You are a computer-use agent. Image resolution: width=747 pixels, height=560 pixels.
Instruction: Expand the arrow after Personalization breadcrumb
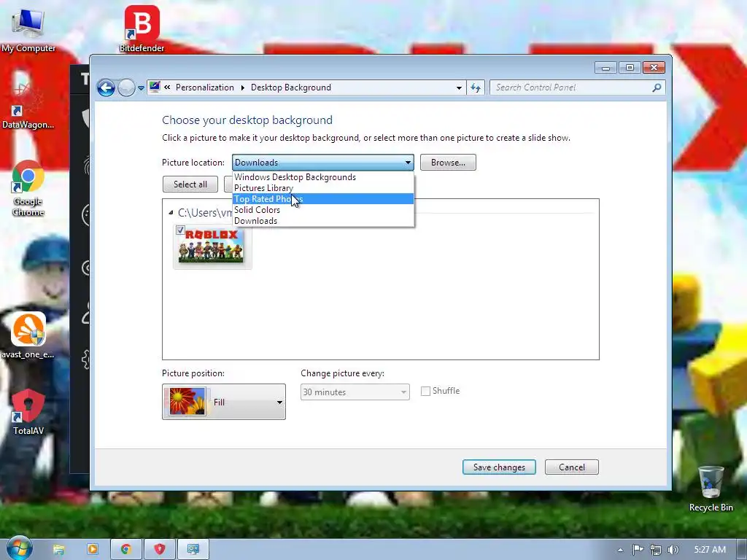click(x=242, y=87)
